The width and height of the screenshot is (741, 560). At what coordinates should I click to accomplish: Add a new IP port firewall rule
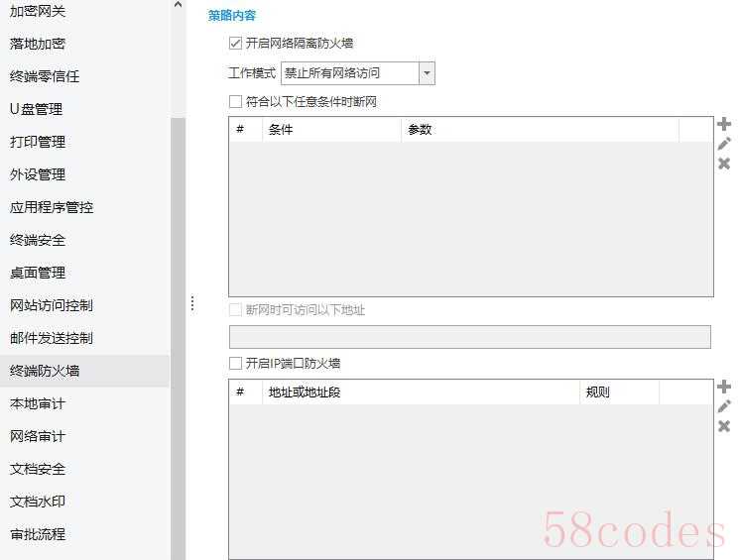(724, 387)
